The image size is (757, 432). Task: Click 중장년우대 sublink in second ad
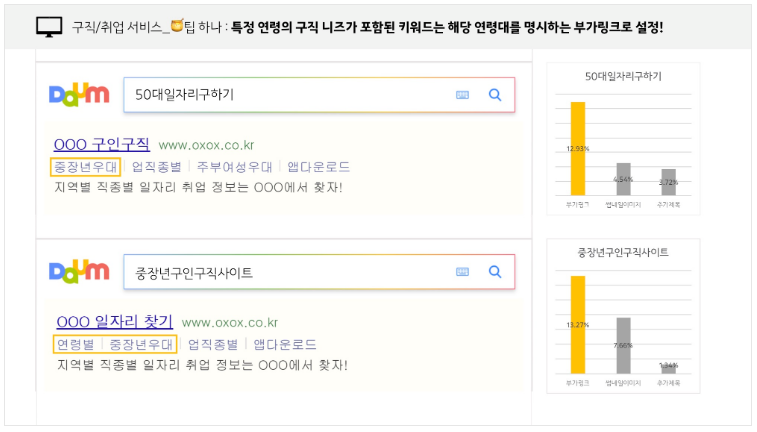(141, 344)
